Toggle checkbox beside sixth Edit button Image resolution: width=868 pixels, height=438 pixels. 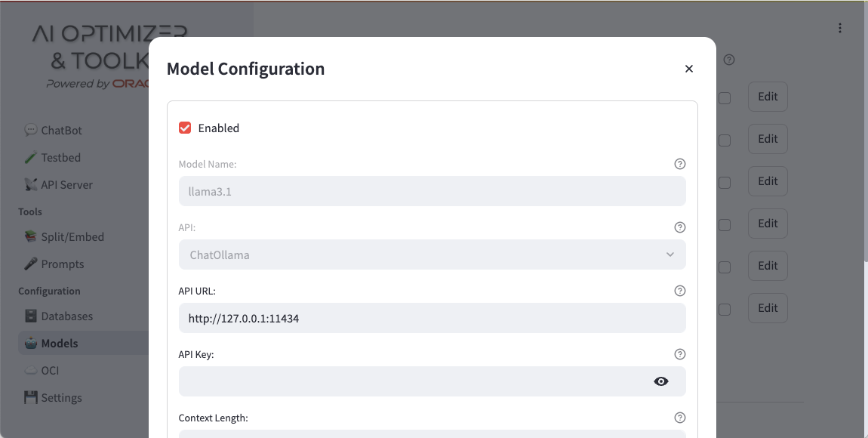[x=725, y=310]
